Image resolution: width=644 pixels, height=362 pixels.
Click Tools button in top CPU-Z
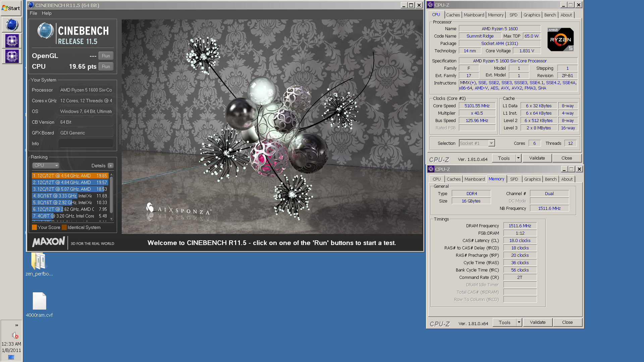coord(504,158)
